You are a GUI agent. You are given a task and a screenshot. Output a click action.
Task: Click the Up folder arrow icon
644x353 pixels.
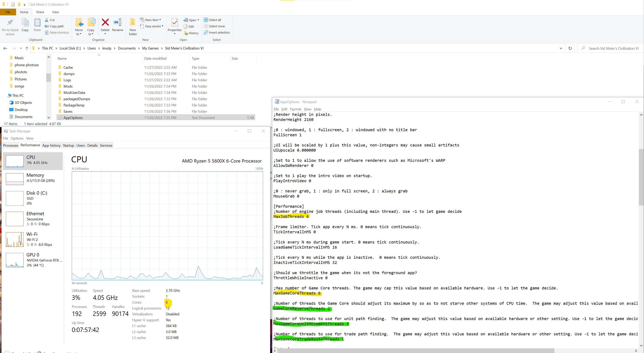[27, 48]
